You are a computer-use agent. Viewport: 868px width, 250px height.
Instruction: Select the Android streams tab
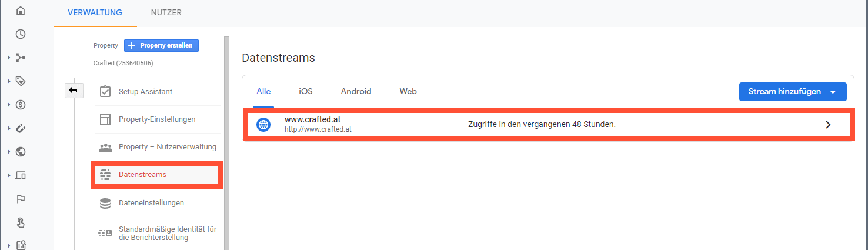(x=356, y=91)
